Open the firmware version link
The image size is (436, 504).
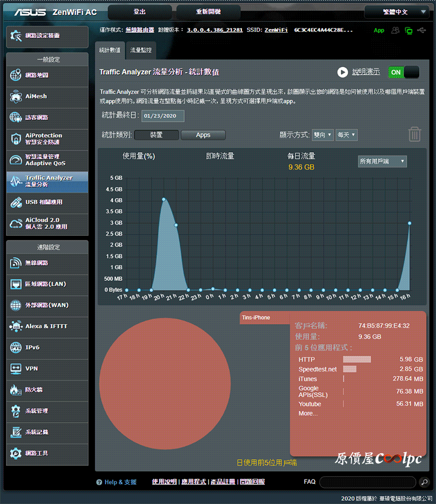[215, 30]
